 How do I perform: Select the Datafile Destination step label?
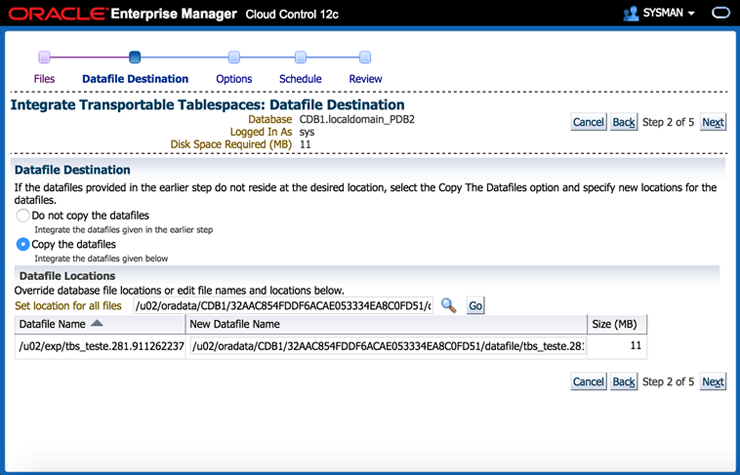coord(135,79)
